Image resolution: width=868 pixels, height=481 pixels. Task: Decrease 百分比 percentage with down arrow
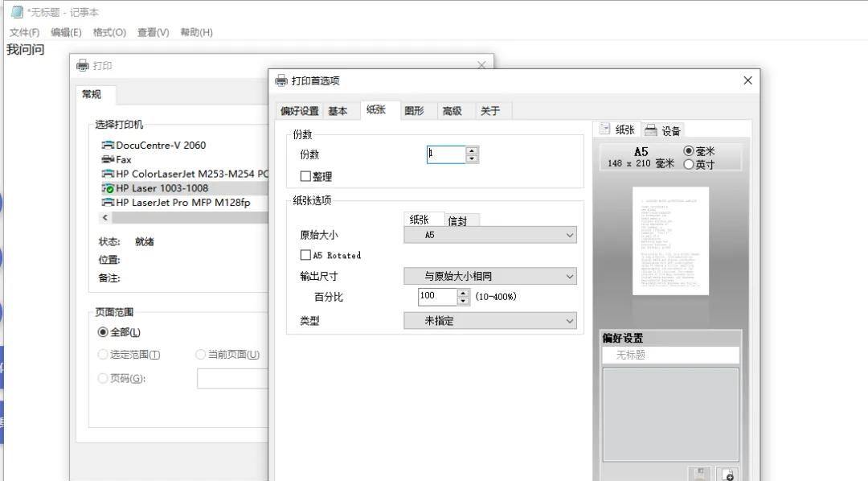464,301
